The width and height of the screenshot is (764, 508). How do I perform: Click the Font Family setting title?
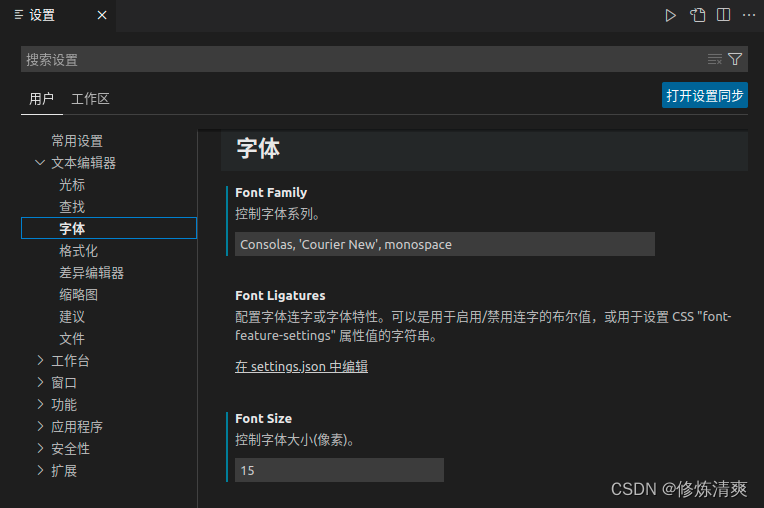point(271,192)
